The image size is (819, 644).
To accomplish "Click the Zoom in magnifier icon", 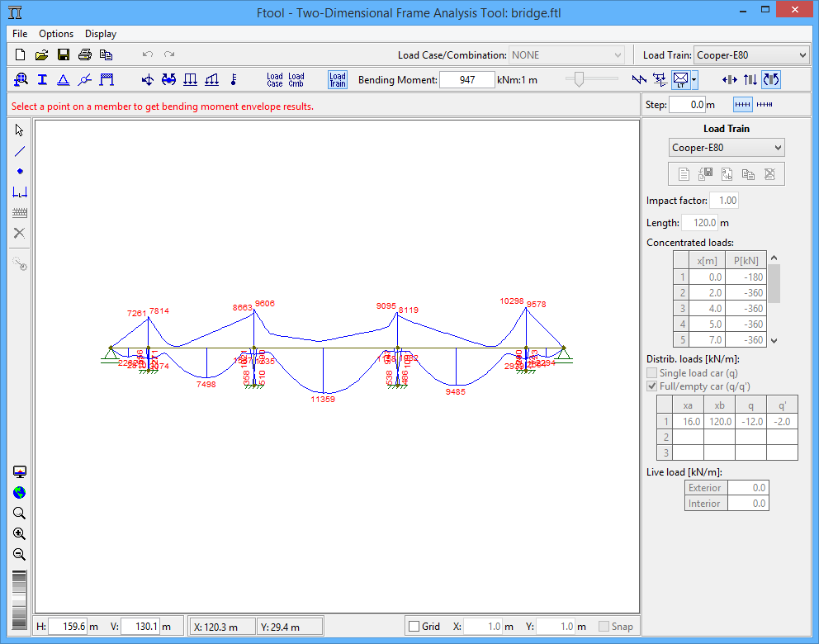I will tap(20, 534).
